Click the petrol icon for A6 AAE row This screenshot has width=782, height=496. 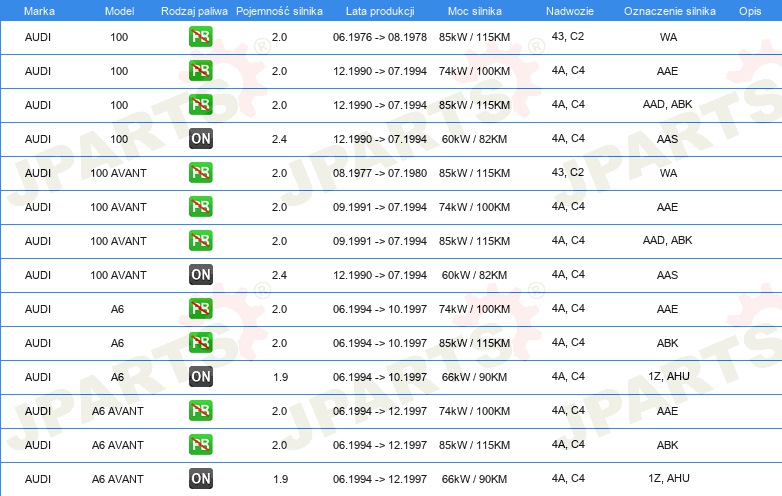(200, 309)
